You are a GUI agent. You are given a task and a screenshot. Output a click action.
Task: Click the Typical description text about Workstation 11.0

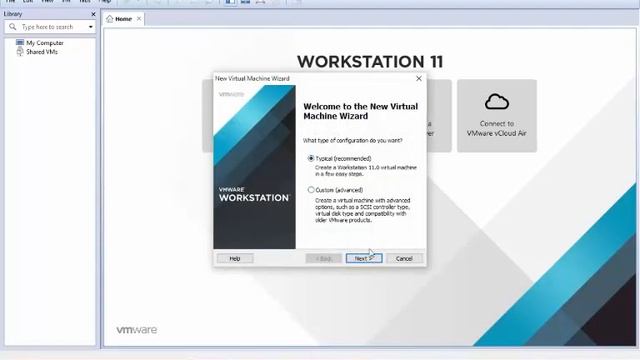pyautogui.click(x=366, y=171)
